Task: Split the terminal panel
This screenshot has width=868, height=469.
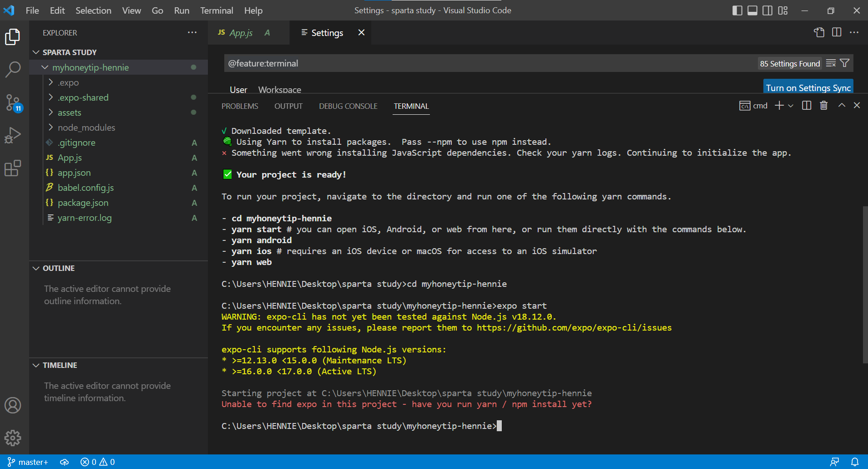Action: [x=807, y=106]
